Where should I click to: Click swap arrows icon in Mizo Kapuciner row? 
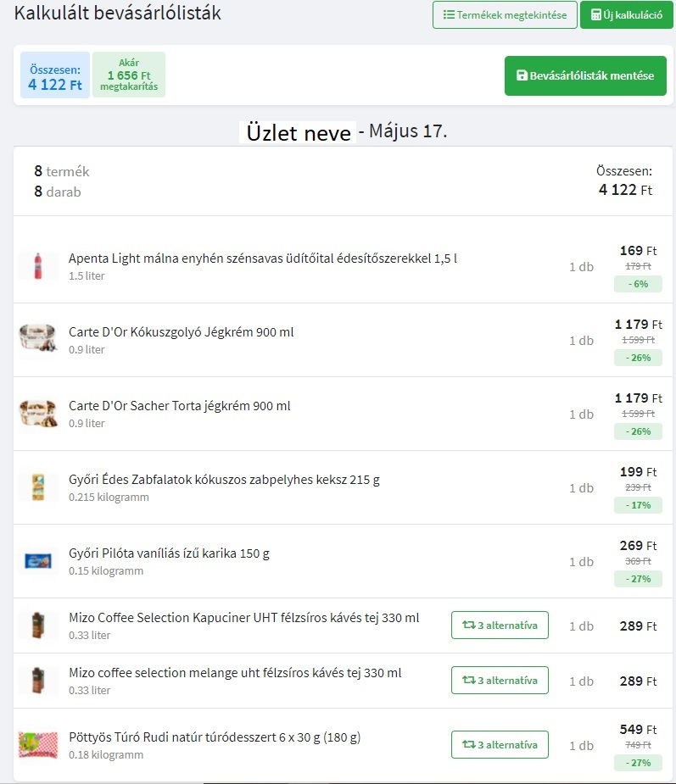[x=468, y=625]
